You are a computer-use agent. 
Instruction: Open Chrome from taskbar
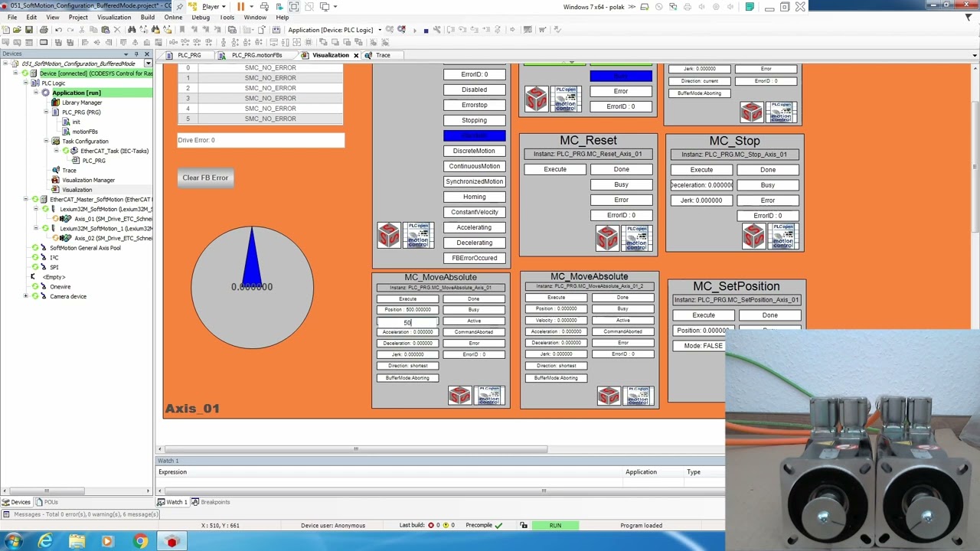pyautogui.click(x=139, y=542)
